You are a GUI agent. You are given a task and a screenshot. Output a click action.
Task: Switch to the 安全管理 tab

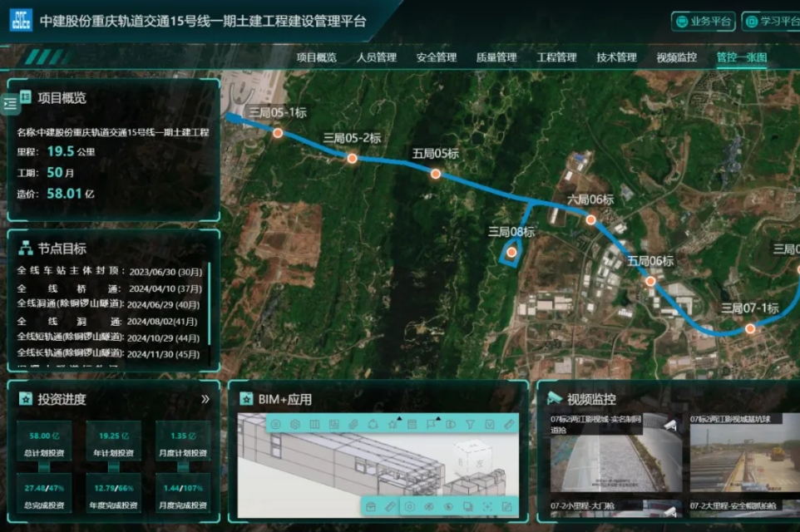[437, 57]
